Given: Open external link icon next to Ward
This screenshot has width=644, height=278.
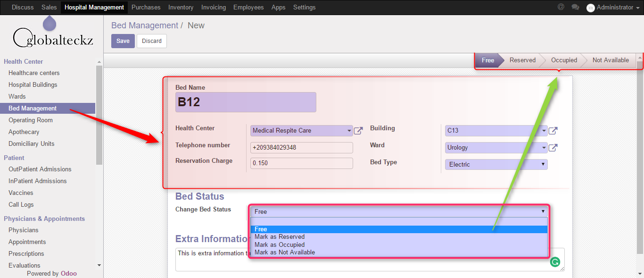Looking at the screenshot, I should click(553, 148).
